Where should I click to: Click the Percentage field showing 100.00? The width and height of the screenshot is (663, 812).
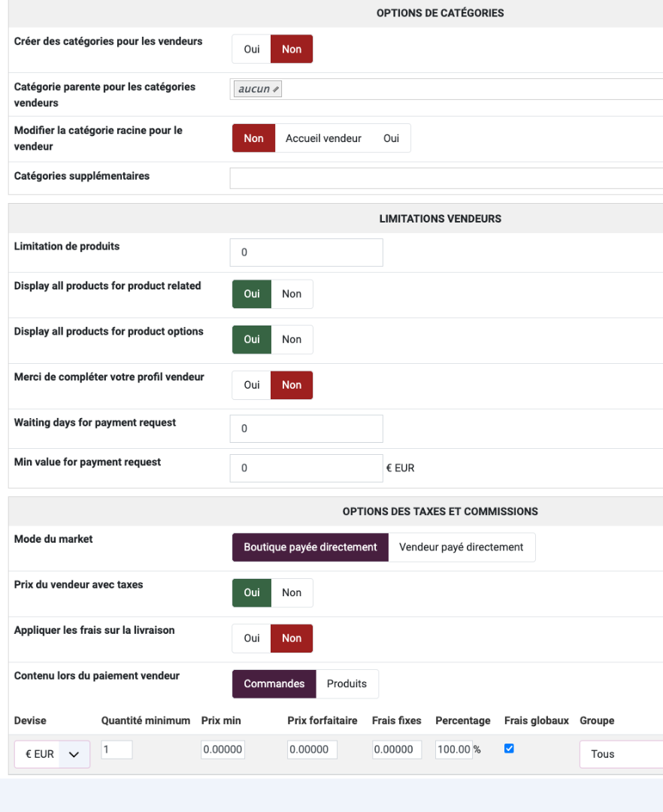pyautogui.click(x=453, y=750)
